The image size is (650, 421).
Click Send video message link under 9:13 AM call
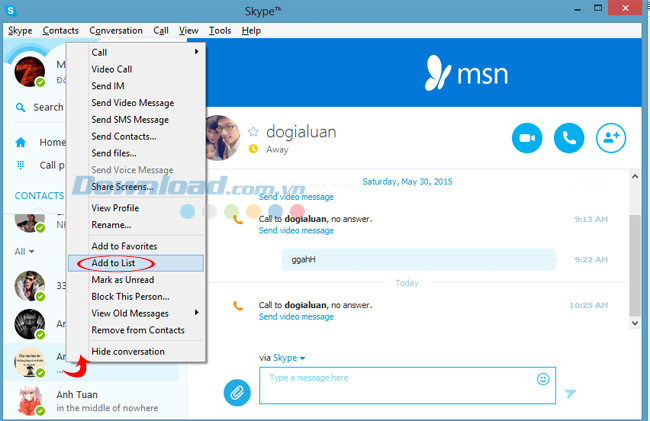[x=296, y=230]
